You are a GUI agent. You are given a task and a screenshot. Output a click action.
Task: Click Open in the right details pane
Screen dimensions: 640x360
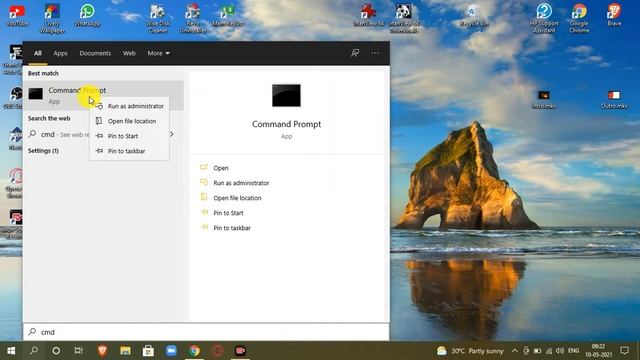pos(221,168)
